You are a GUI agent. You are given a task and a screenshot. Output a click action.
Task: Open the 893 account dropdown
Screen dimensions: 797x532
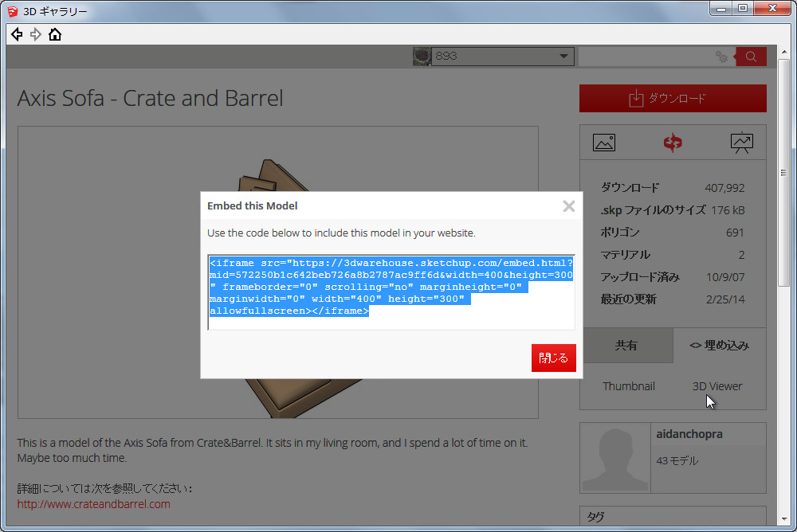click(x=503, y=57)
